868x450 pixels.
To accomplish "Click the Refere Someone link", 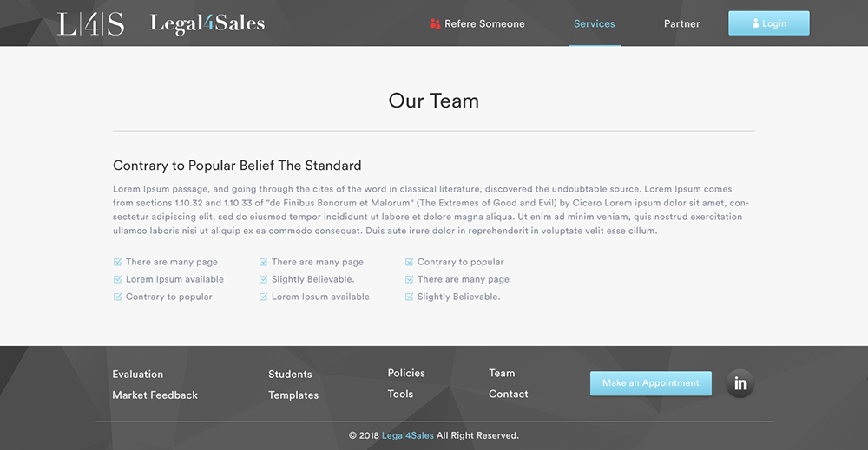I will 484,24.
